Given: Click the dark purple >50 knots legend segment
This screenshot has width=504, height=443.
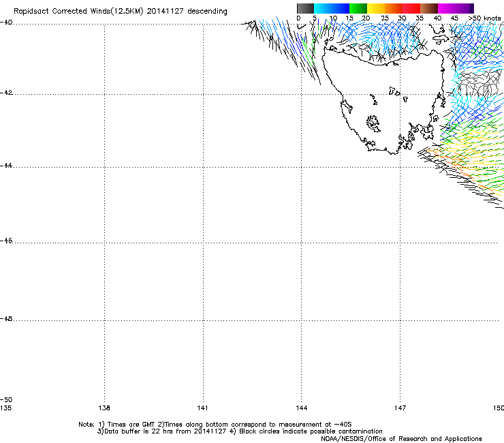Looking at the screenshot, I should pos(472,8).
